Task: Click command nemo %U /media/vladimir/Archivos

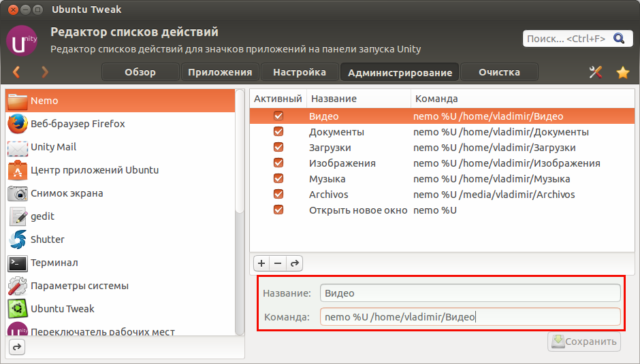Action: click(x=494, y=194)
